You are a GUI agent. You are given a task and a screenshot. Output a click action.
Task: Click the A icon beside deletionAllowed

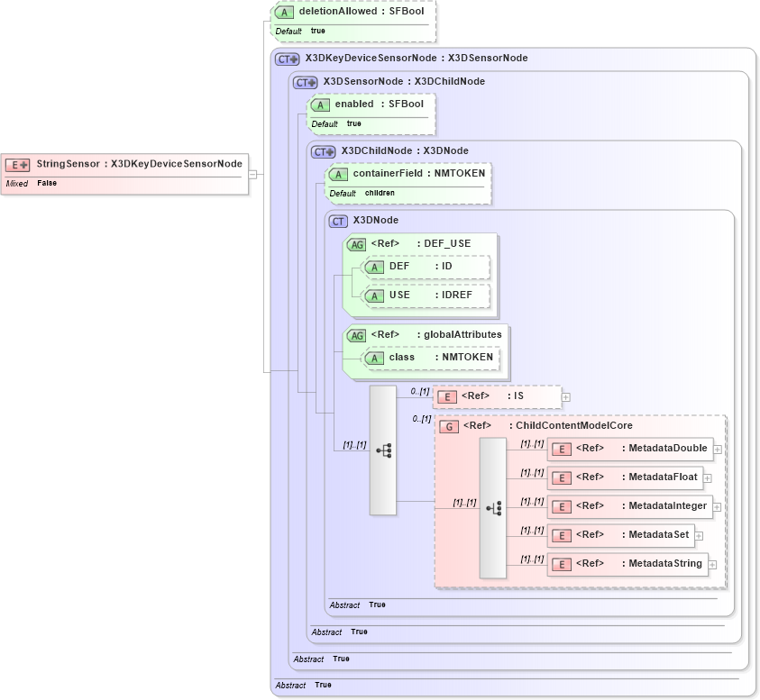pyautogui.click(x=284, y=12)
